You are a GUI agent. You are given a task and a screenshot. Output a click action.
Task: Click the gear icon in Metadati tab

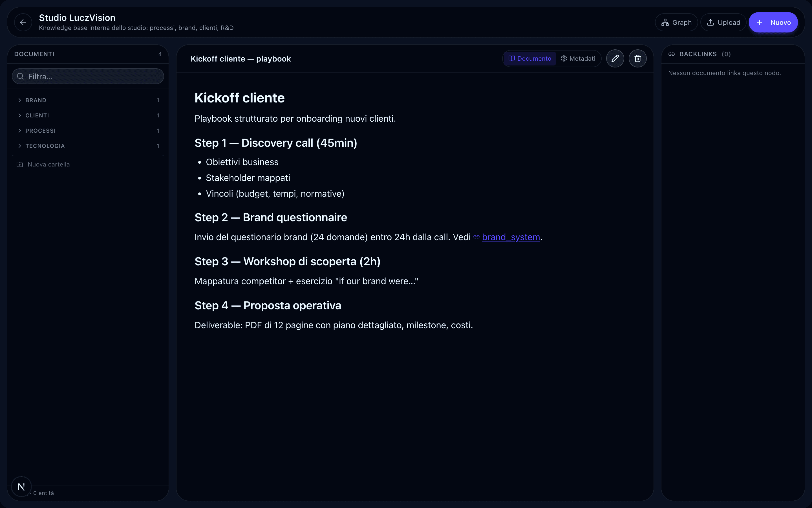point(564,58)
